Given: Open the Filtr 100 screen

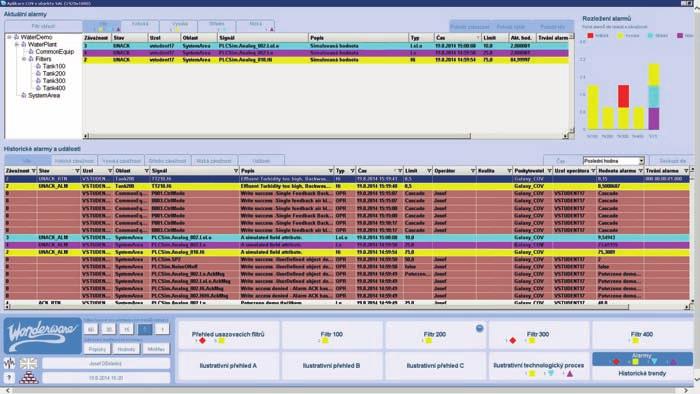Looking at the screenshot, I should click(x=332, y=336).
